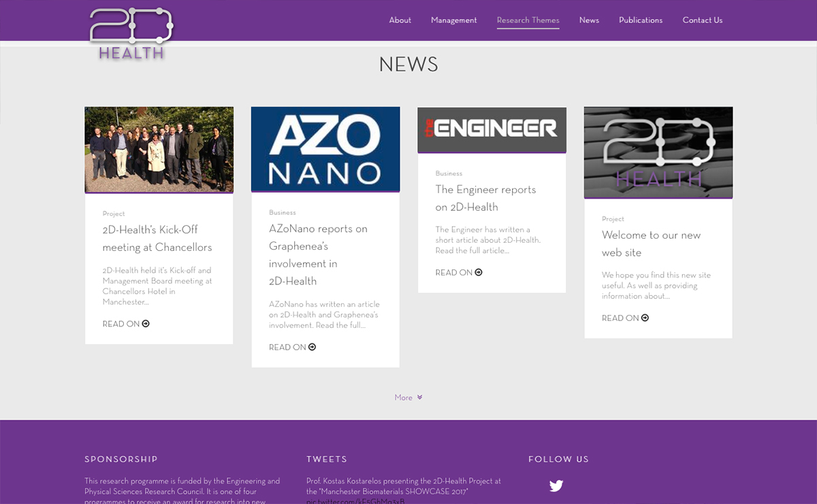Open the pic.twitter.com link in tweet
Viewport: 817px width, 504px height.
pyautogui.click(x=355, y=501)
